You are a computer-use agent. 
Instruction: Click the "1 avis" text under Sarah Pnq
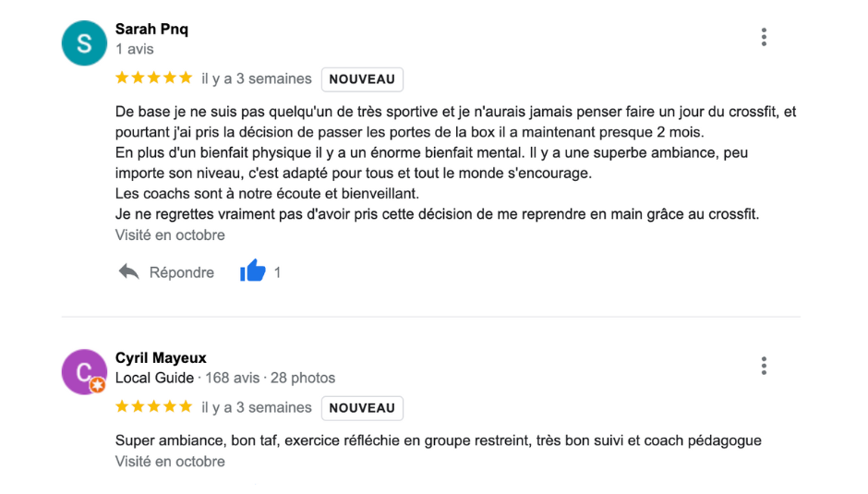(x=135, y=49)
